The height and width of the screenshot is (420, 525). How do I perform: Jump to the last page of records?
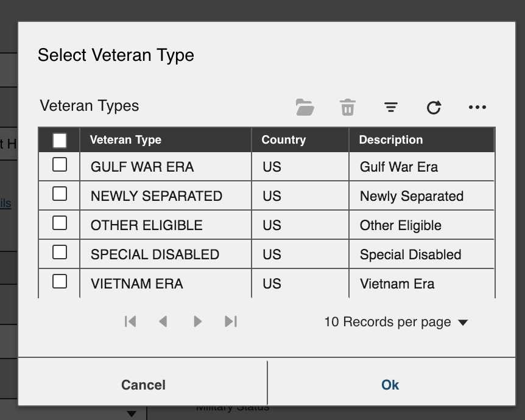pyautogui.click(x=230, y=321)
